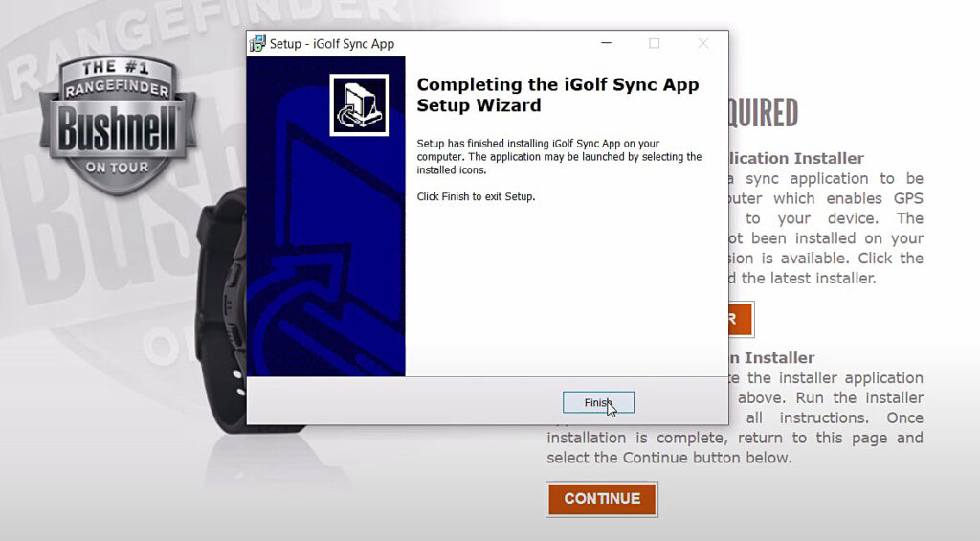Click the partially hidden orange installer button
Screen dimensions: 980x541
pos(742,319)
